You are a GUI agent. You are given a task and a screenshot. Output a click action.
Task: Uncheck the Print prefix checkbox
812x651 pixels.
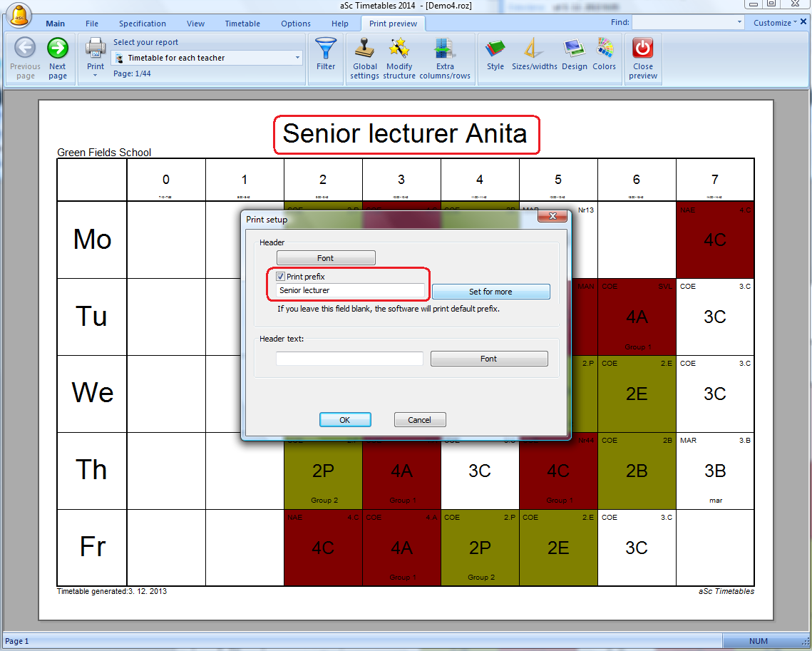[281, 277]
